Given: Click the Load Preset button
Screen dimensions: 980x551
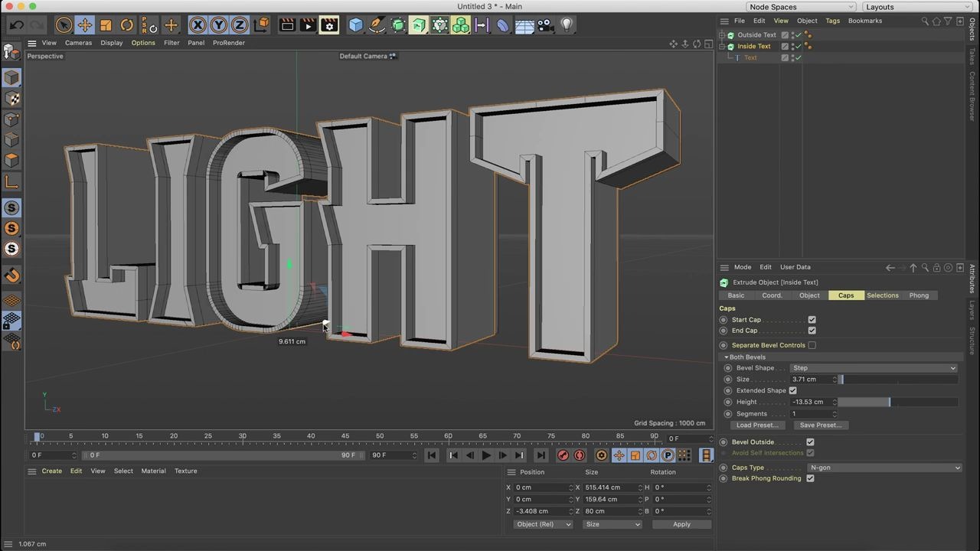Looking at the screenshot, I should coord(756,425).
